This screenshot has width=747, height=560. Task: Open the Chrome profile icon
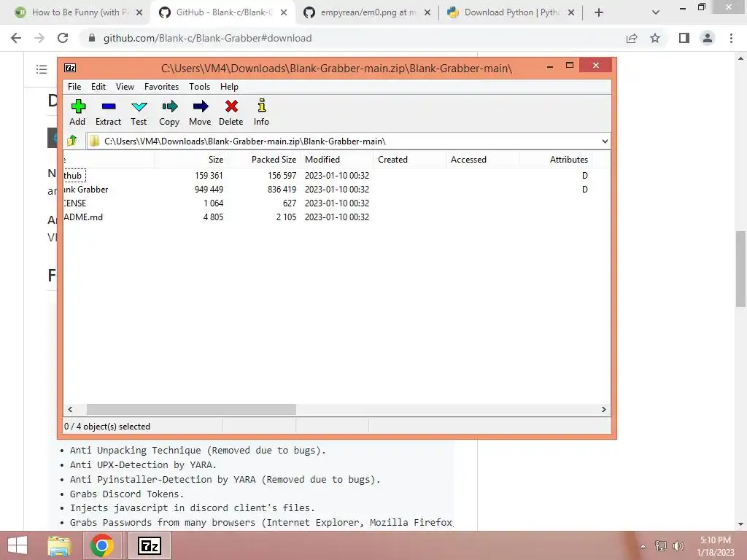[708, 38]
